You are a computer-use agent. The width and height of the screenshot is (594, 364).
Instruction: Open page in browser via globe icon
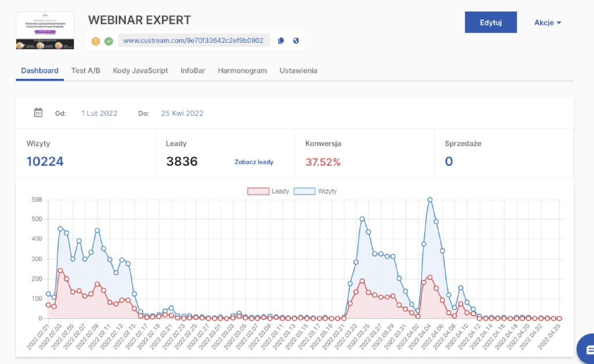296,41
